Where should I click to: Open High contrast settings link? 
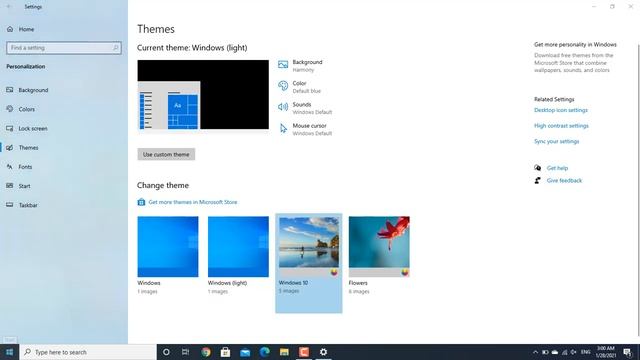pos(561,126)
